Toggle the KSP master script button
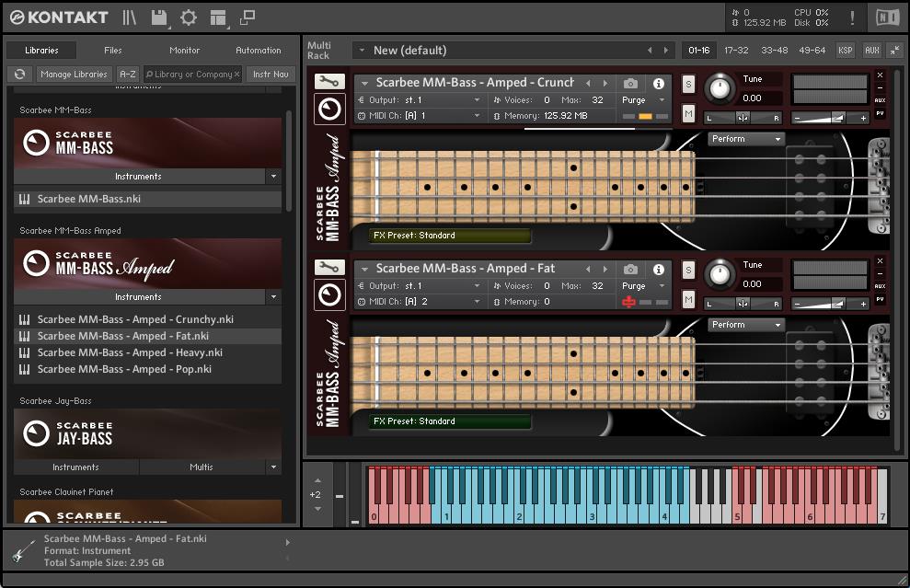The height and width of the screenshot is (588, 910). [x=844, y=51]
